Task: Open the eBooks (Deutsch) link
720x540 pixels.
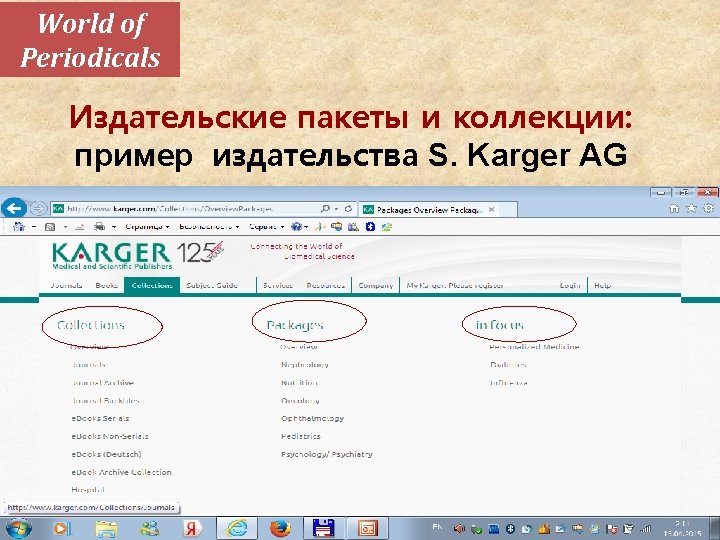Action: 107,454
